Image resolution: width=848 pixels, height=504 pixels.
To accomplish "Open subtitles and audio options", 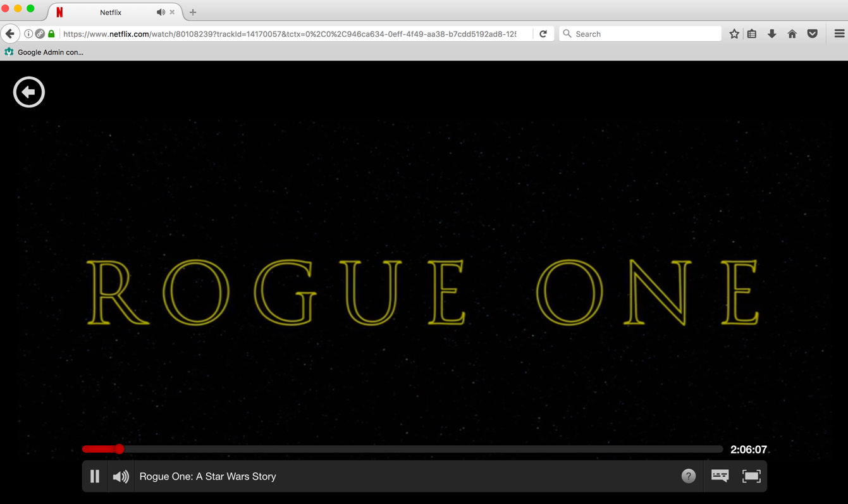I will point(720,476).
